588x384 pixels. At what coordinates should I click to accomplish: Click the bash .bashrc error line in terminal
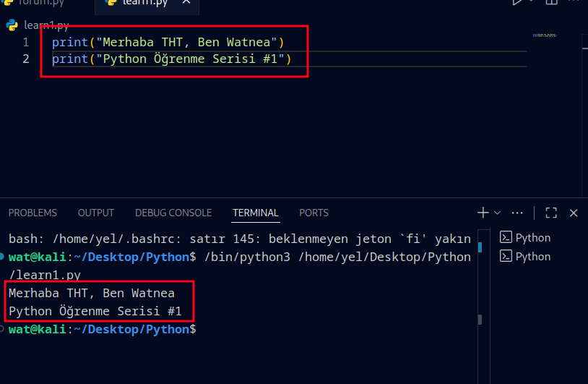tap(240, 239)
